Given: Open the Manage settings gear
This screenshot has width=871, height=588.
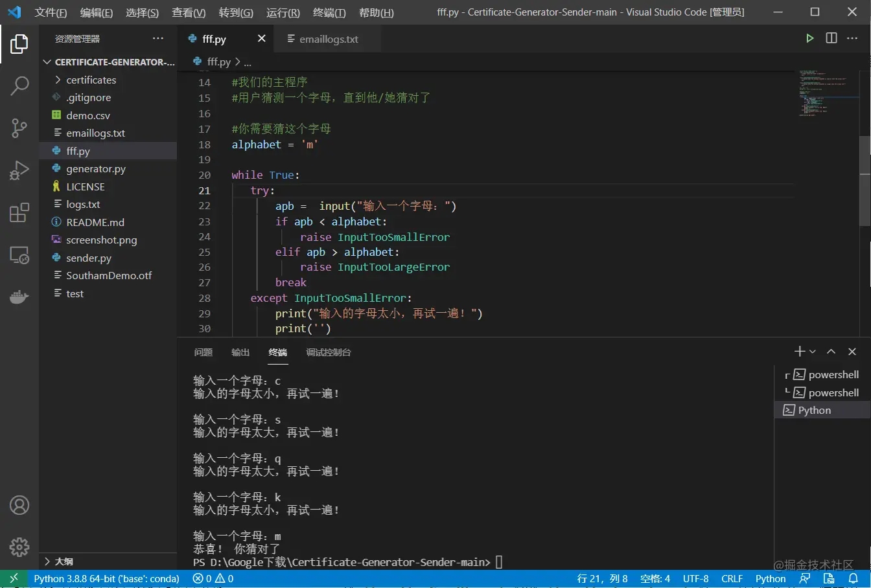Looking at the screenshot, I should [19, 547].
